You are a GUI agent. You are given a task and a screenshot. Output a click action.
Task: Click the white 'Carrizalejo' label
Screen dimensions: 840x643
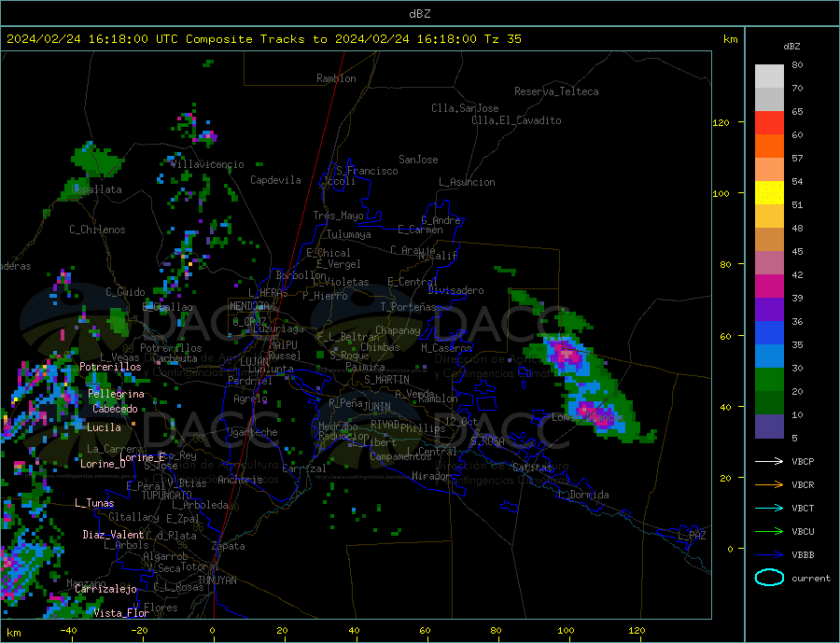tap(105, 590)
